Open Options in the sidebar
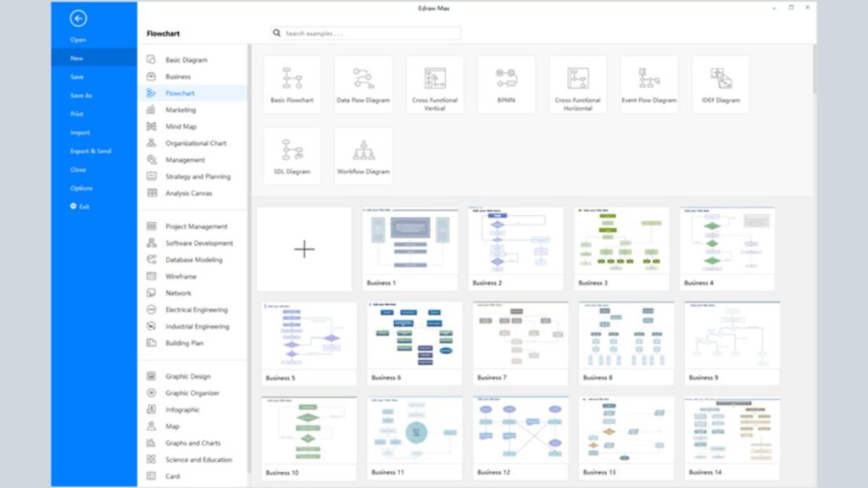The width and height of the screenshot is (868, 488). coord(81,188)
